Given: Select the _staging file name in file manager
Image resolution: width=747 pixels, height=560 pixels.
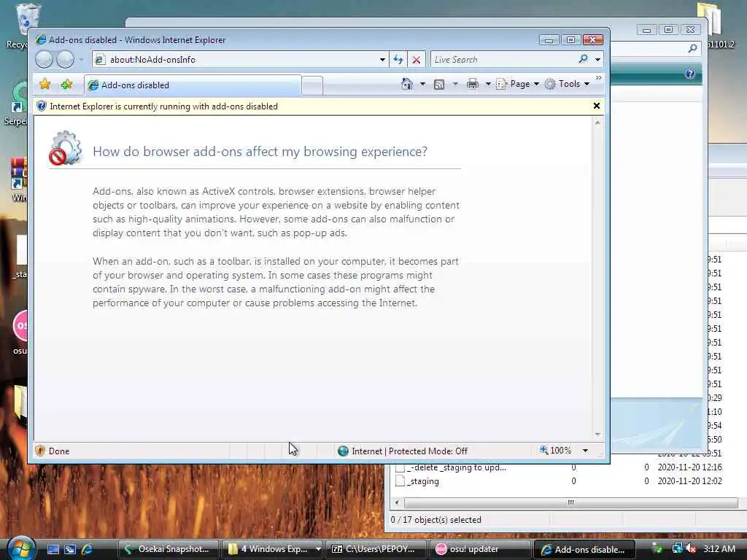Looking at the screenshot, I should tap(423, 481).
